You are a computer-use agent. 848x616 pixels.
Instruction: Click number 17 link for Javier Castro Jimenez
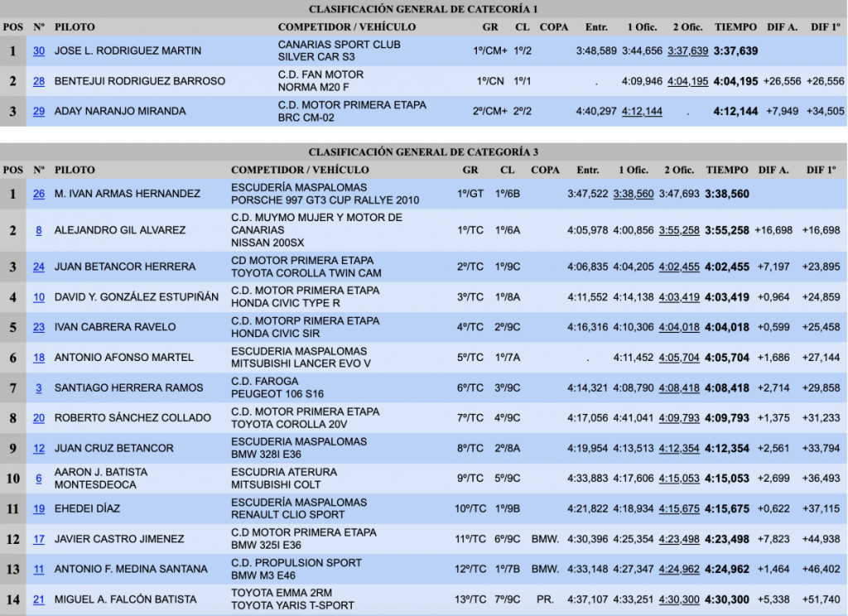click(x=39, y=539)
